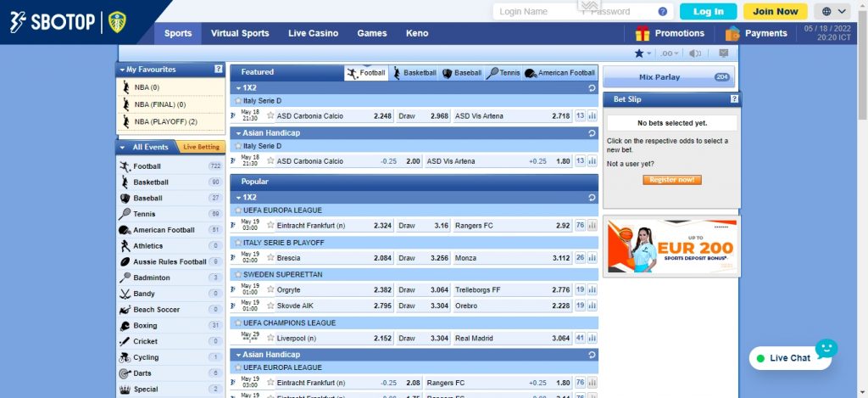868x398 pixels.
Task: Select Cycling icon in sports list
Action: pyautogui.click(x=125, y=357)
